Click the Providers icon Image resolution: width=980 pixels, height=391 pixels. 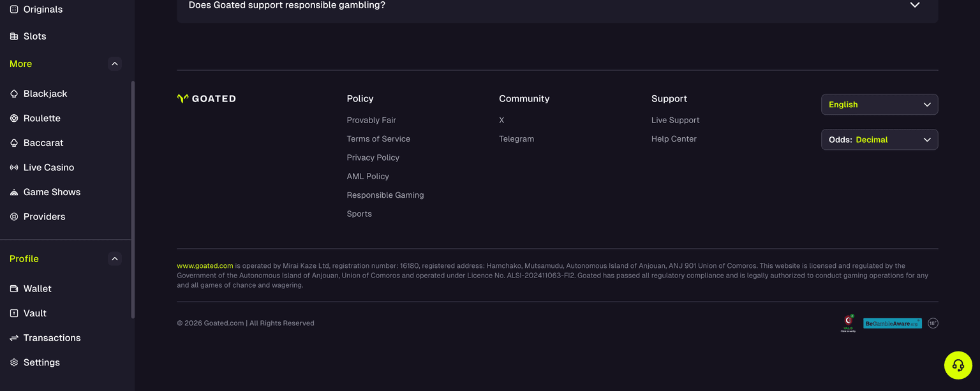pyautogui.click(x=14, y=217)
